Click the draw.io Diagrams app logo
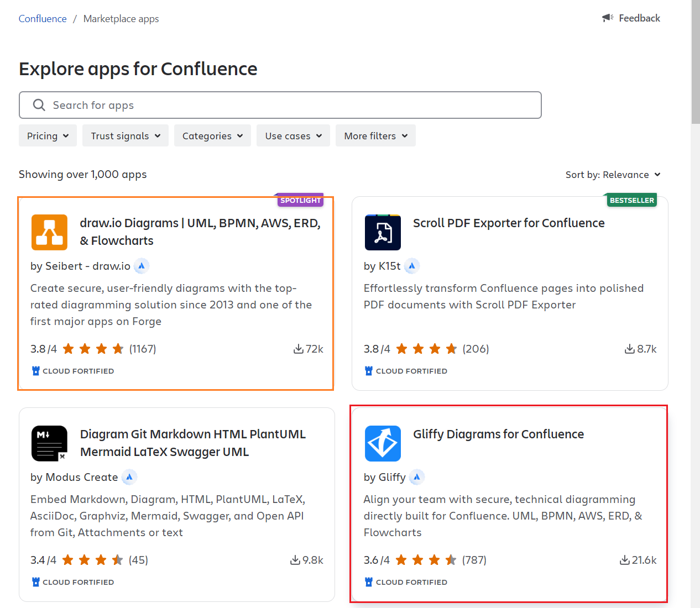Viewport: 700px width, 608px height. [49, 232]
